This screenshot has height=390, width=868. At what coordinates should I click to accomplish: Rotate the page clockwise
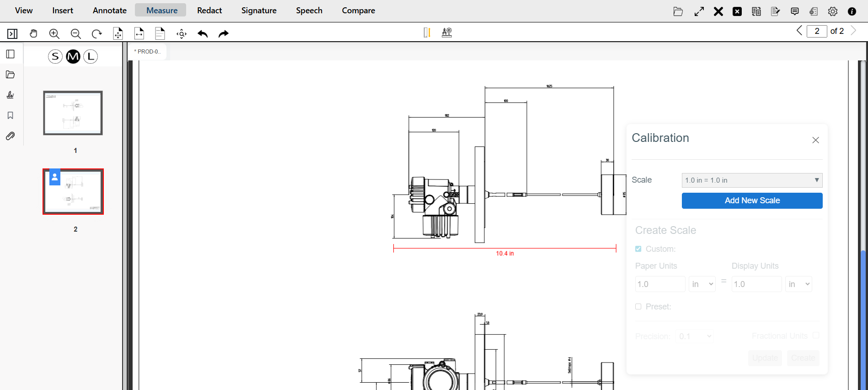click(x=96, y=33)
